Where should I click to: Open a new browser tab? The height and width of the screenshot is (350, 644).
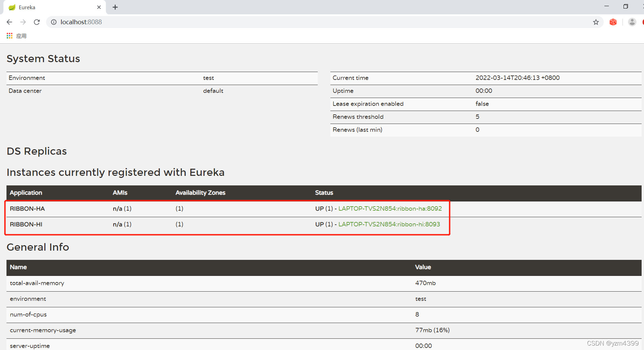coord(115,7)
